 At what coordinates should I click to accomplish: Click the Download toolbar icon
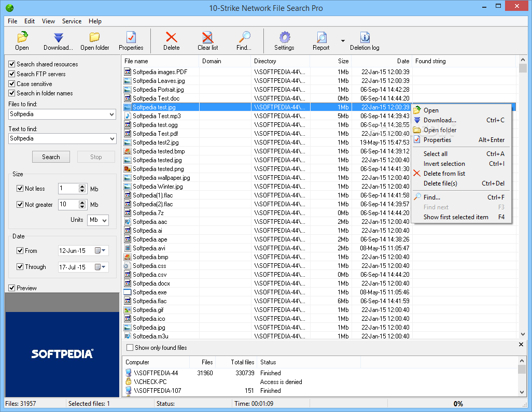(59, 37)
